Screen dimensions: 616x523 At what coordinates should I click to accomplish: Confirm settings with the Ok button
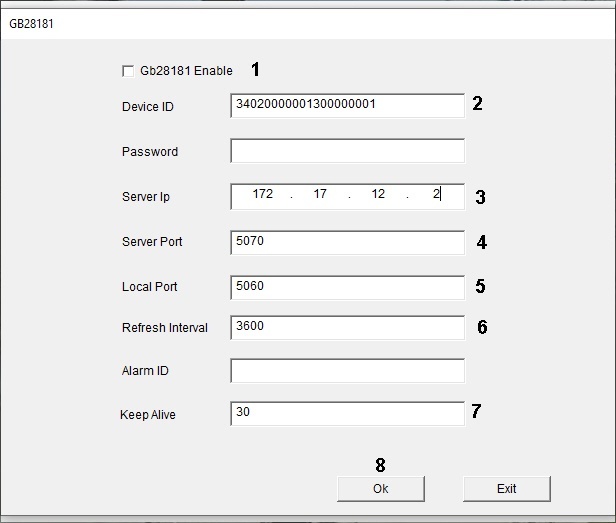click(x=381, y=489)
